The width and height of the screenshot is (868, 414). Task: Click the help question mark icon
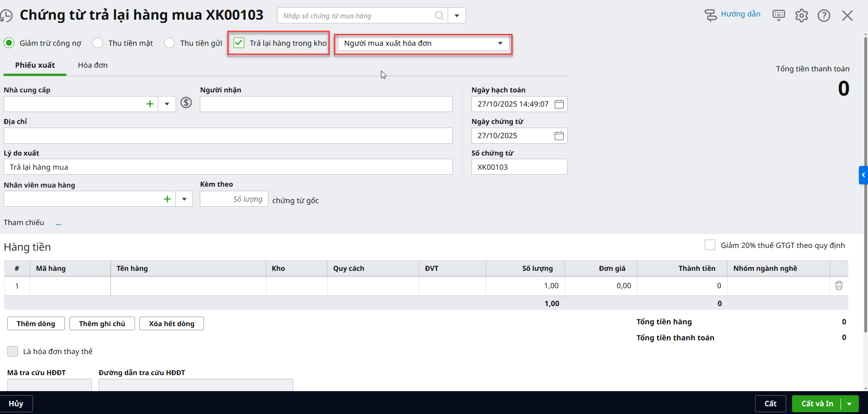click(x=824, y=16)
